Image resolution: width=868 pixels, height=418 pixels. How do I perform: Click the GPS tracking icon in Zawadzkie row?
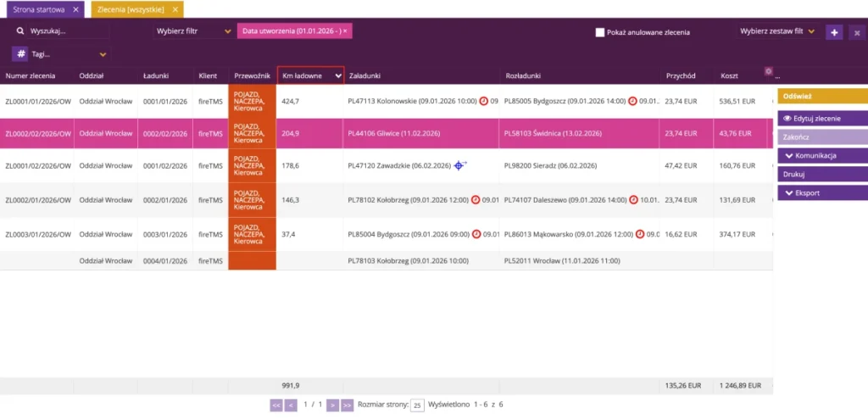[x=460, y=165]
